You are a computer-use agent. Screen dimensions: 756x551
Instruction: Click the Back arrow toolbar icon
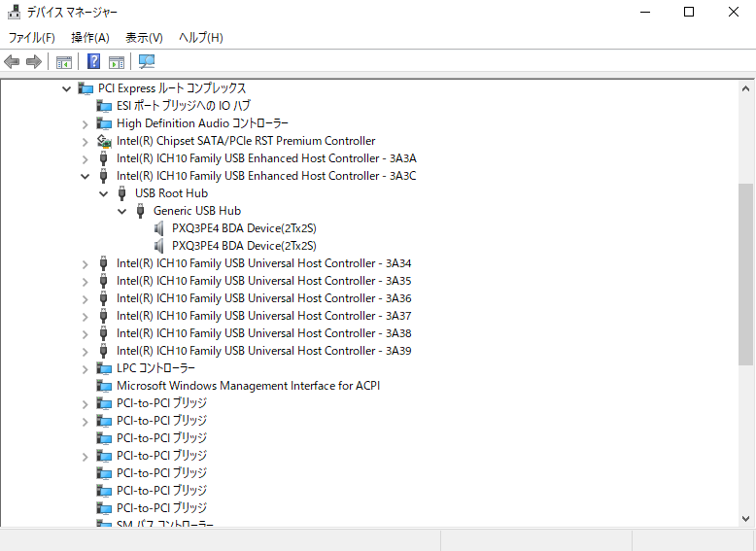[x=12, y=61]
